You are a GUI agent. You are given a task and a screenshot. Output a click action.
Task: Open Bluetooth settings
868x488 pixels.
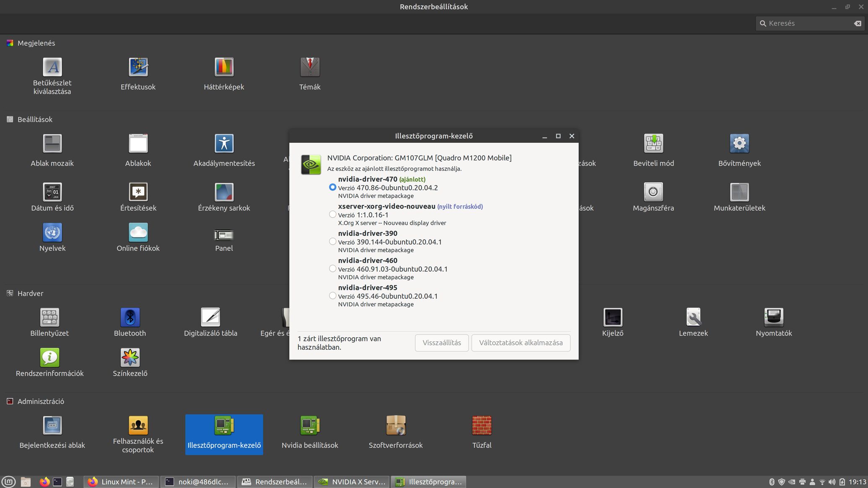[x=130, y=323]
